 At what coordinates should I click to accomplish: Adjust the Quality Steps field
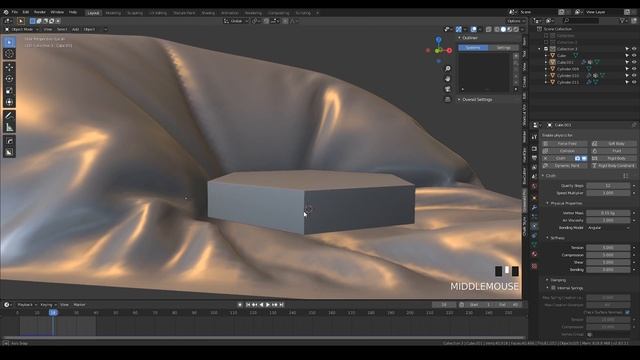coord(608,186)
